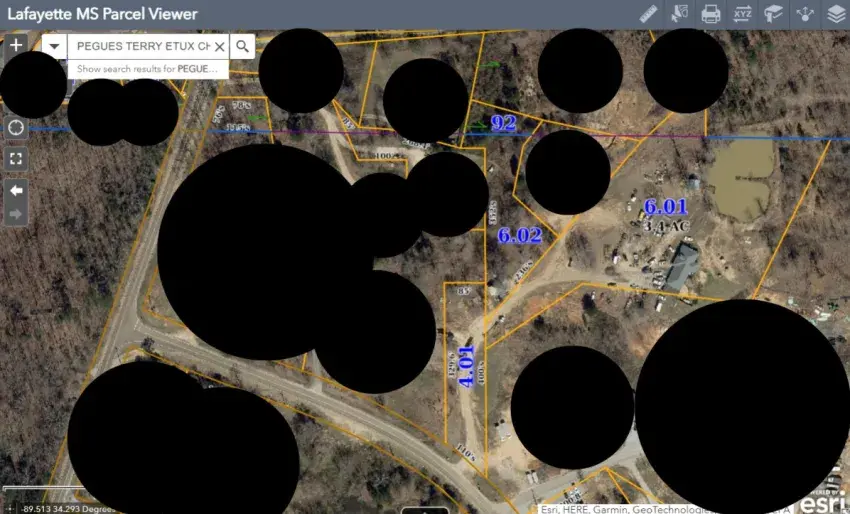Click in the parcel search text field

(140, 46)
